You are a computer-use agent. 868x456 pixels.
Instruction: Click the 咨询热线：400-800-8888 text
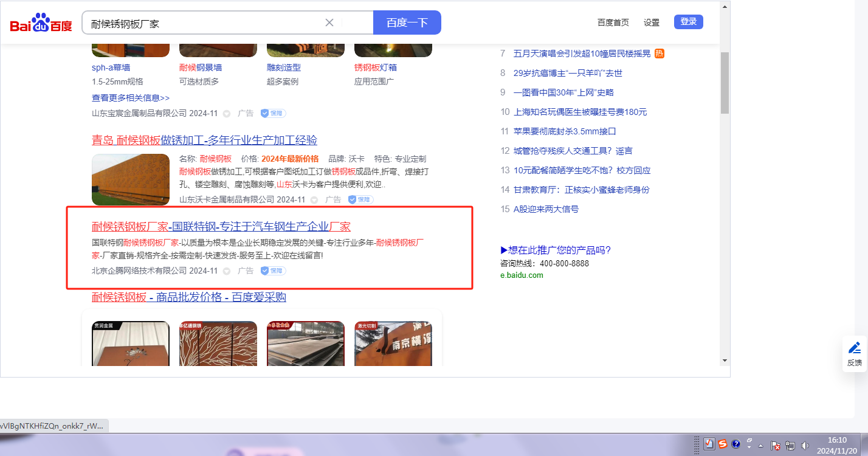pos(545,263)
